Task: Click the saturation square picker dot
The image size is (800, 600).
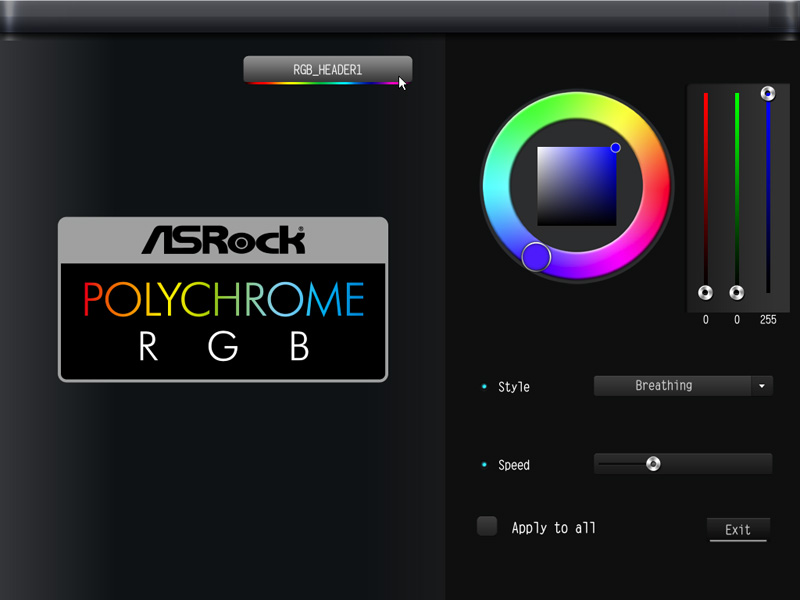Action: (615, 147)
